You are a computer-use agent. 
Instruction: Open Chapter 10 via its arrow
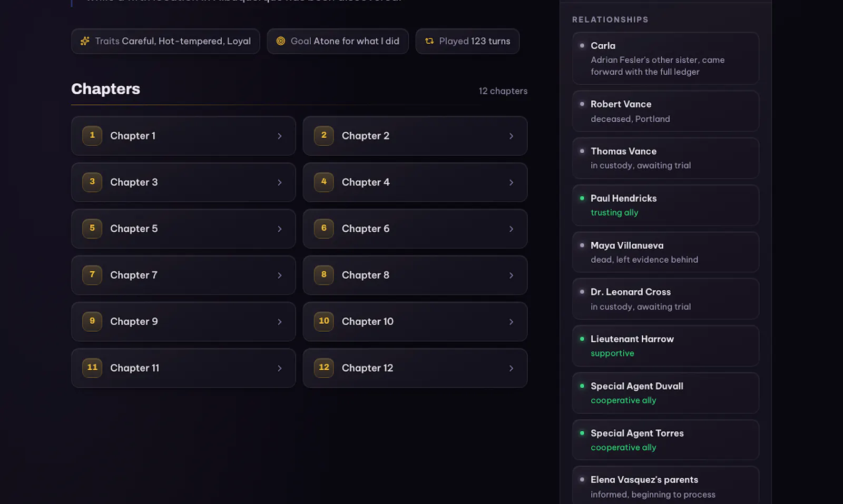pyautogui.click(x=511, y=321)
